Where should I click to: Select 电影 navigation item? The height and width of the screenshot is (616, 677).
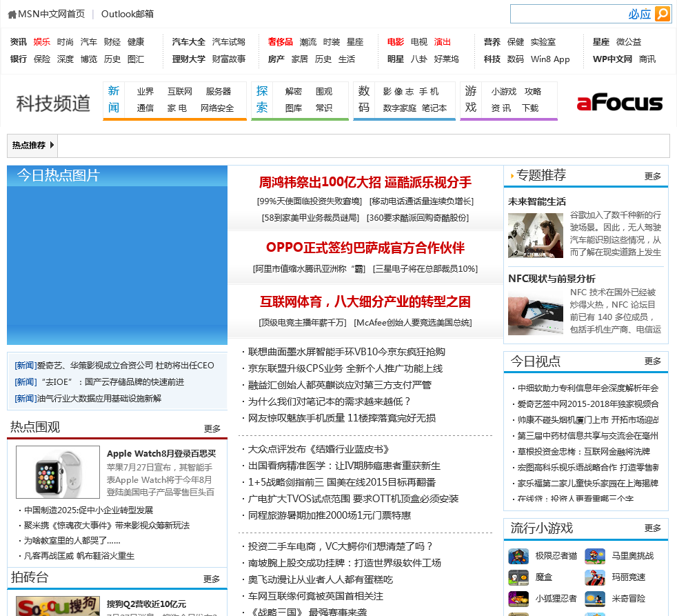396,42
